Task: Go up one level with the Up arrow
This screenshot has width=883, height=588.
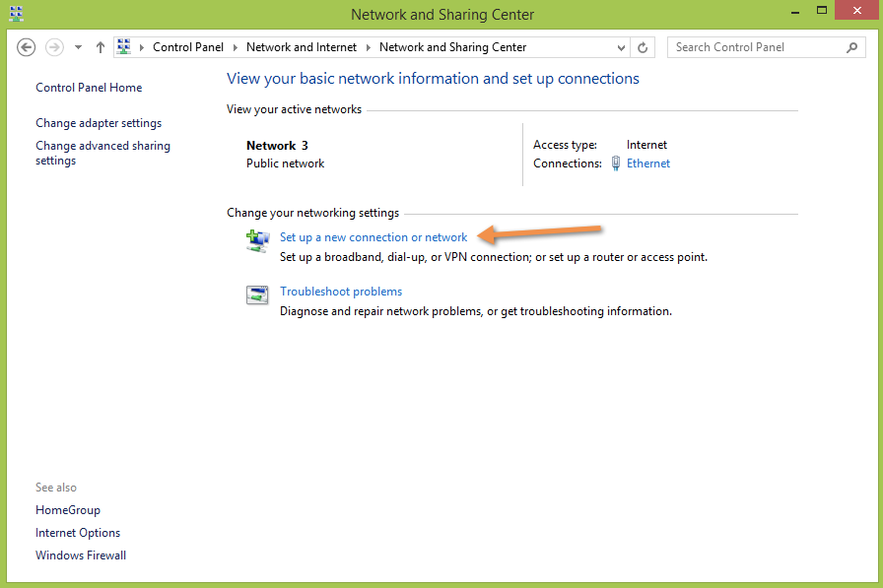Action: click(x=101, y=47)
